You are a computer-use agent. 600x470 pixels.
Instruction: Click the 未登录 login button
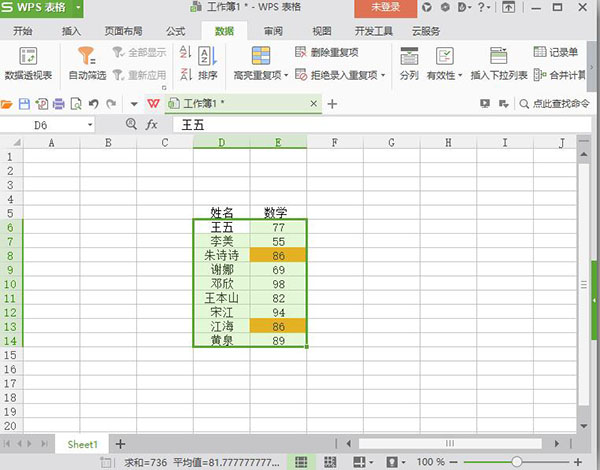tap(385, 8)
